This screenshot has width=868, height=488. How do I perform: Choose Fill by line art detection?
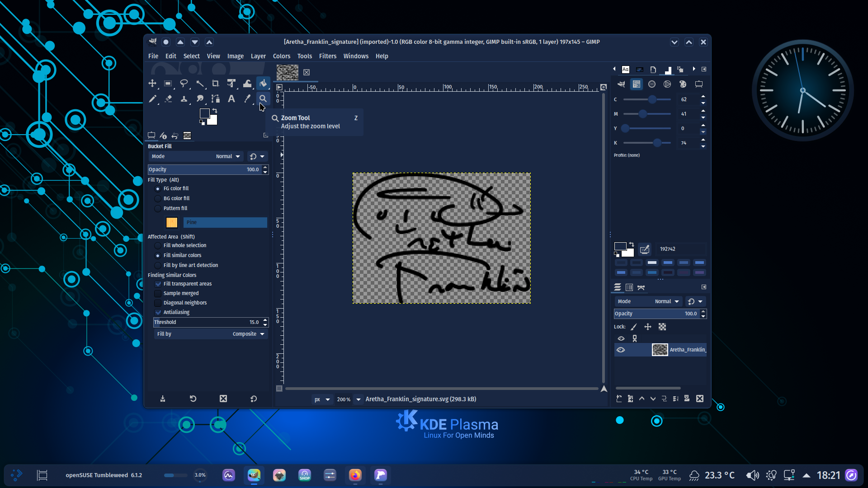coord(158,266)
